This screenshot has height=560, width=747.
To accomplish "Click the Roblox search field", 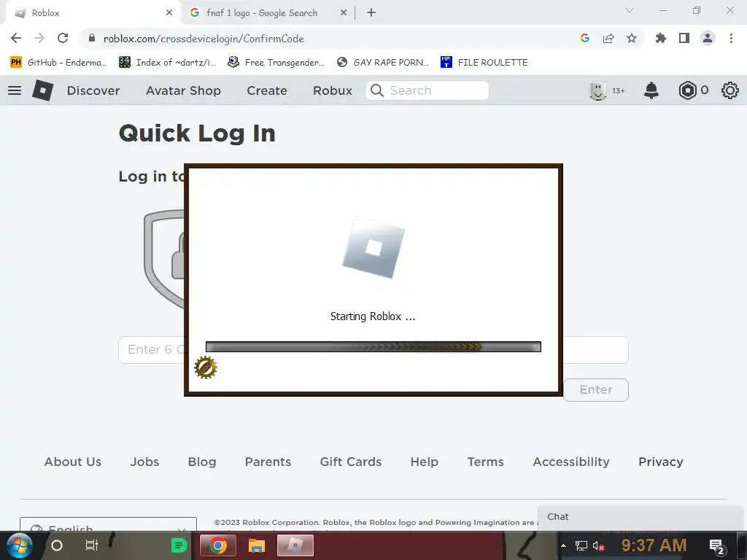I will (427, 90).
